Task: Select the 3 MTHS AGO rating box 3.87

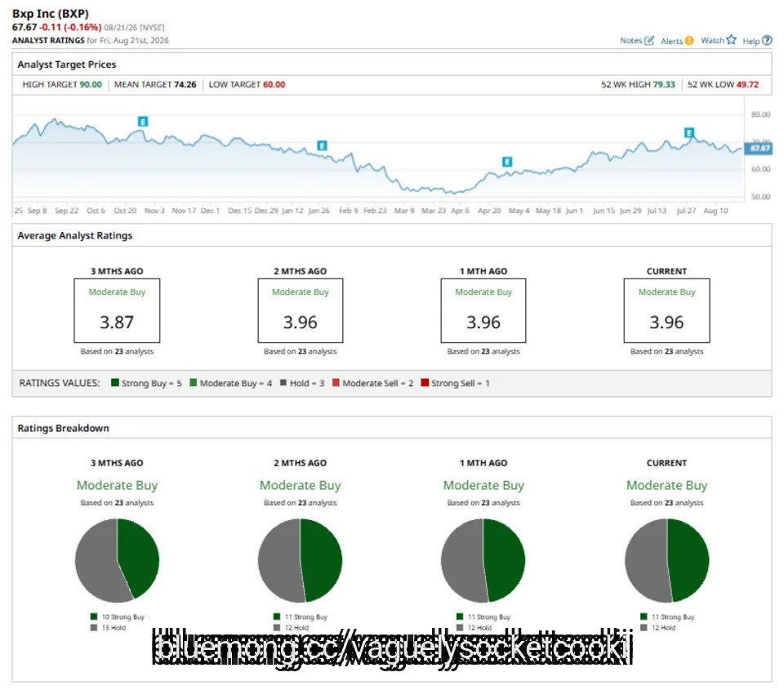Action: [117, 310]
